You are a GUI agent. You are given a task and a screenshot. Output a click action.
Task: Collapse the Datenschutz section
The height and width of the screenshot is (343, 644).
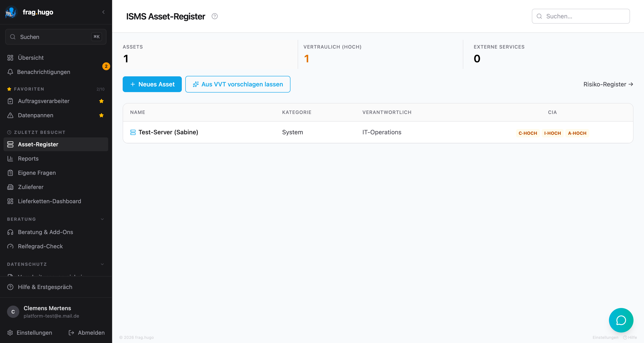click(102, 264)
